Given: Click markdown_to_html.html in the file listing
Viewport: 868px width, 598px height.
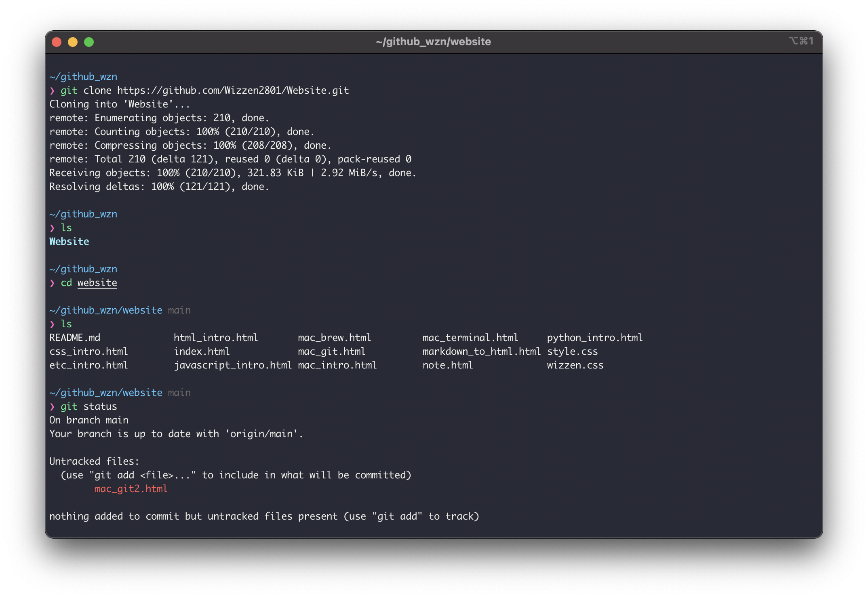Looking at the screenshot, I should (x=482, y=352).
